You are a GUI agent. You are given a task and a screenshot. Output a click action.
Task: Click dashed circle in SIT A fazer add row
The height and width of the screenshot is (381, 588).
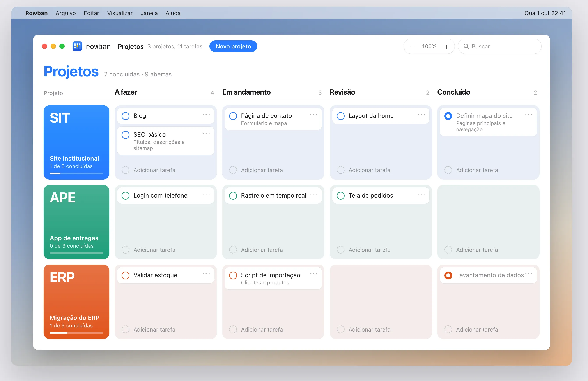pyautogui.click(x=126, y=170)
